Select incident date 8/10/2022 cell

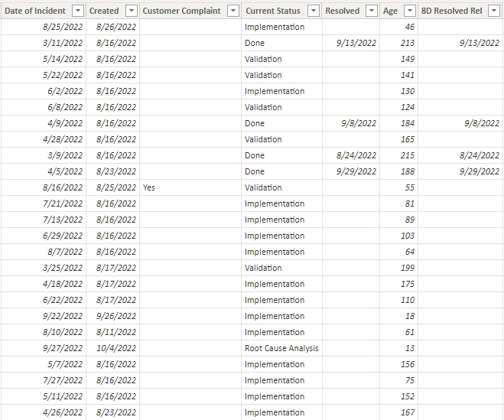tap(44, 332)
